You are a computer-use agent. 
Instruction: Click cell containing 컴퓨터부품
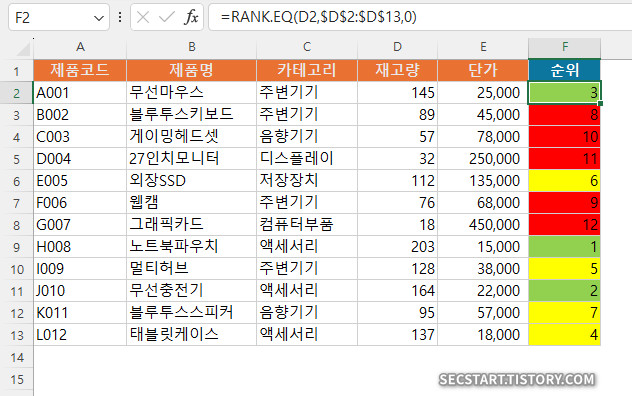coord(307,225)
